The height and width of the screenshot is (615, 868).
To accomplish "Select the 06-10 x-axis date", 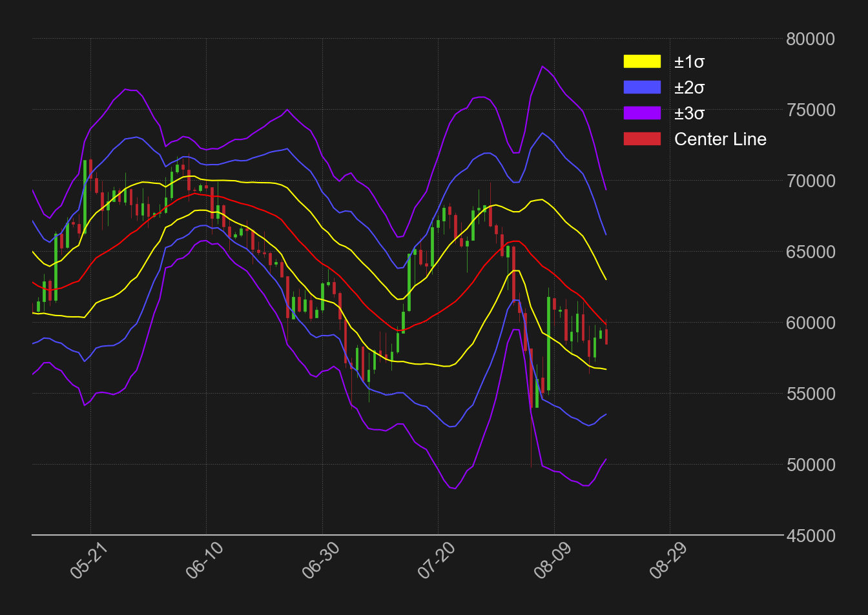I will coord(204,560).
